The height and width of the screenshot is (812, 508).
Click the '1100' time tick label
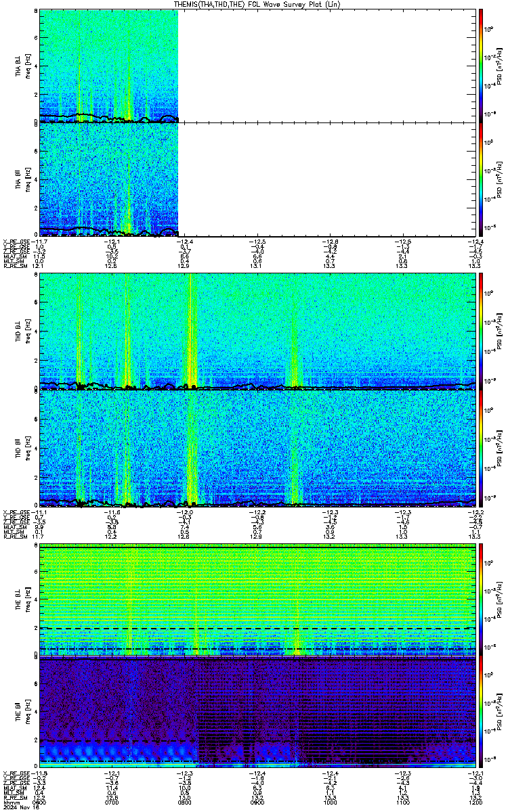pos(402,802)
